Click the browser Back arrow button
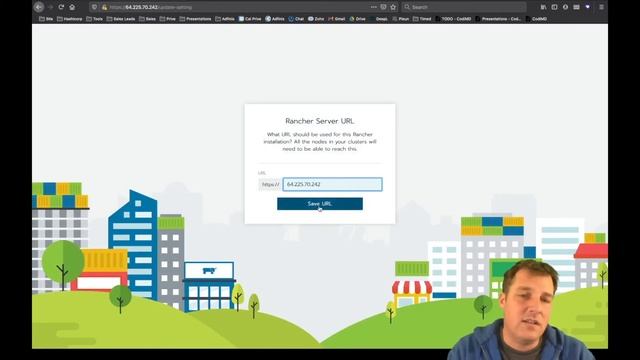The width and height of the screenshot is (640, 360). [39, 7]
